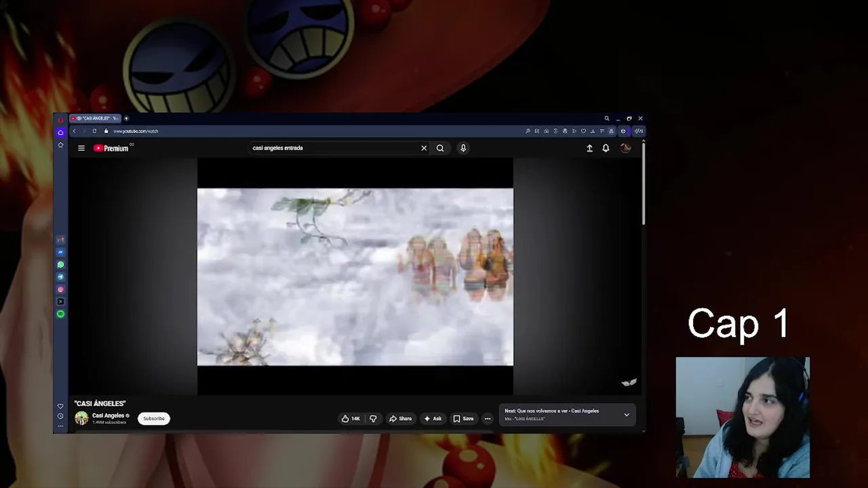Dislike the video with thumbs down
Image resolution: width=868 pixels, height=488 pixels.
coord(373,418)
